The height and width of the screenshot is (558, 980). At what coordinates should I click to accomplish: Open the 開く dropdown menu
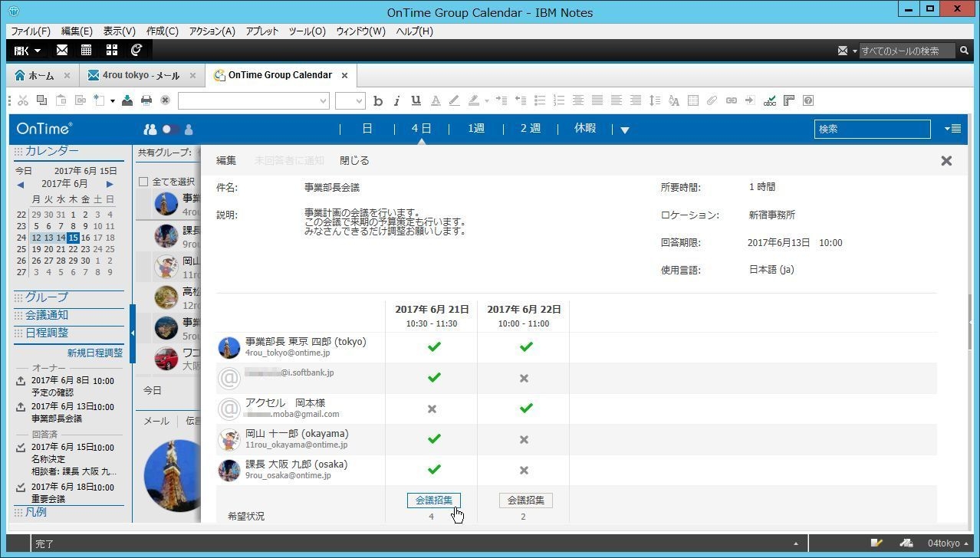click(28, 50)
